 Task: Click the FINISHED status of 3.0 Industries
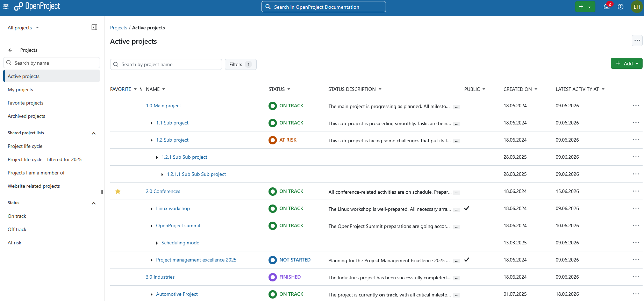285,277
